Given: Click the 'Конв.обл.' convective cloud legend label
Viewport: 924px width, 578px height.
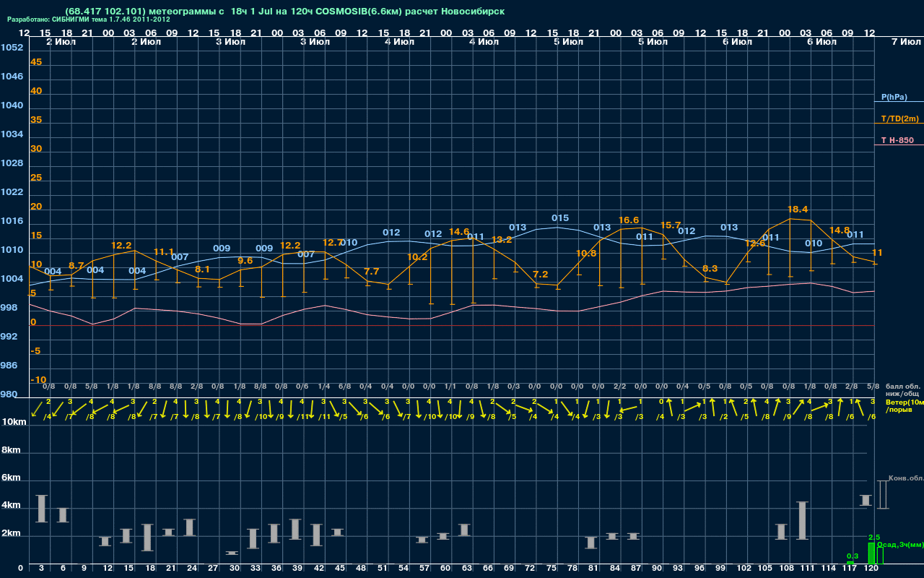Looking at the screenshot, I should 906,478.
